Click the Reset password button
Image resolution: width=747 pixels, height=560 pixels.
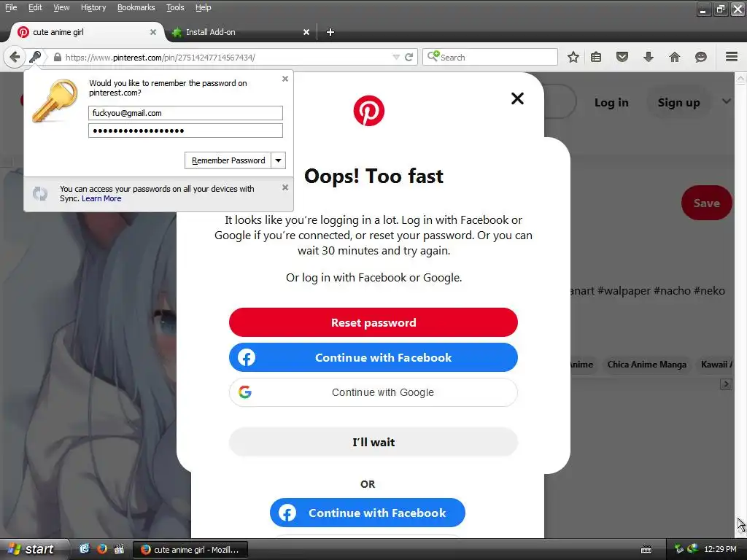pyautogui.click(x=373, y=322)
